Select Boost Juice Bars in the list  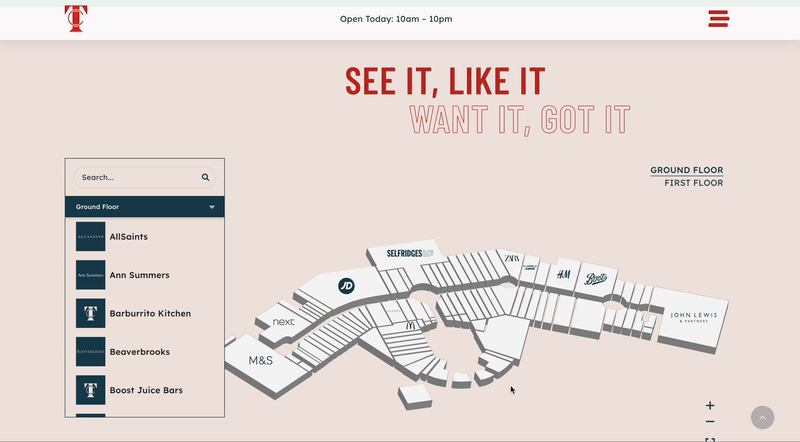point(146,390)
